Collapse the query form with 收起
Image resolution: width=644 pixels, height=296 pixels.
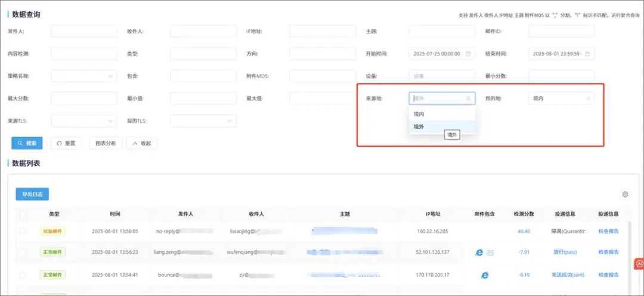142,143
